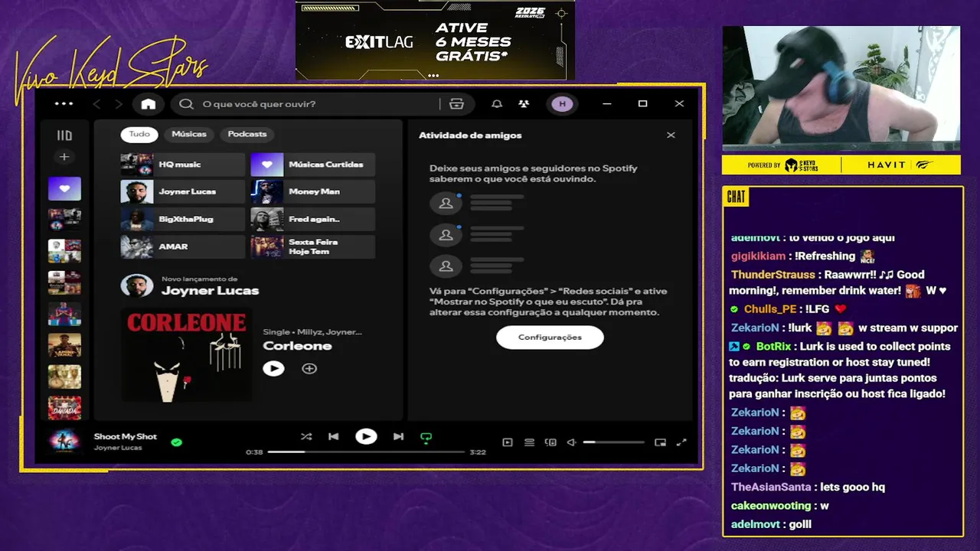Play the Corleone single
Image resolution: width=980 pixels, height=551 pixels.
point(273,369)
